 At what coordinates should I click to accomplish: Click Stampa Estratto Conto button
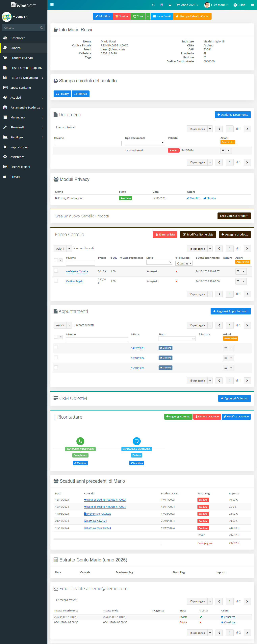[192, 16]
